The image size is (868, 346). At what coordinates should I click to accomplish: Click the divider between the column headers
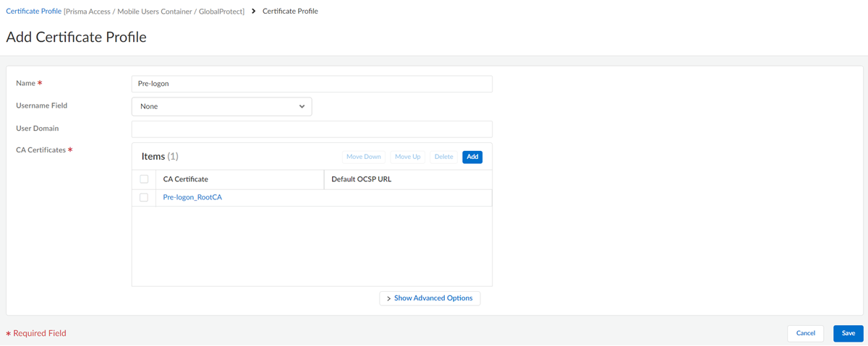click(324, 179)
